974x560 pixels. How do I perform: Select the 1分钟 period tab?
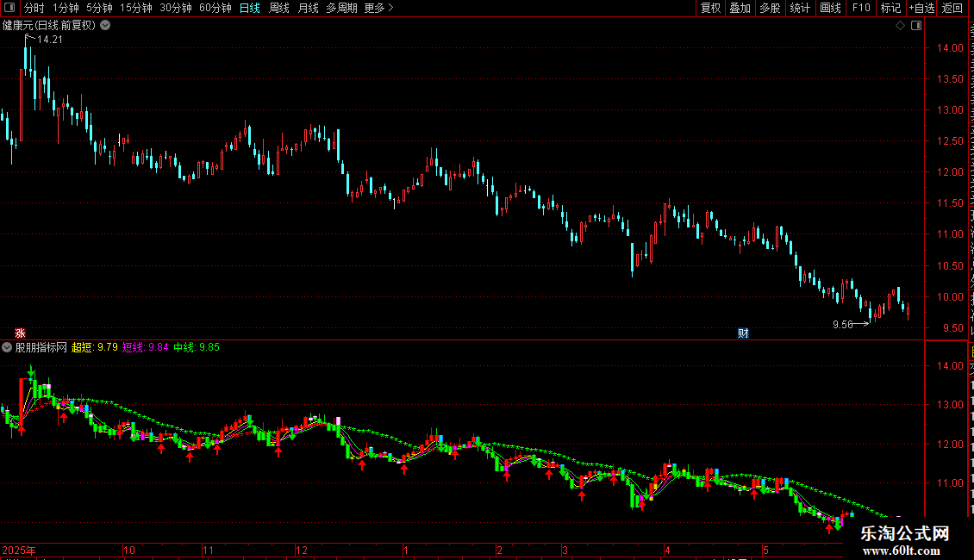pyautogui.click(x=66, y=8)
